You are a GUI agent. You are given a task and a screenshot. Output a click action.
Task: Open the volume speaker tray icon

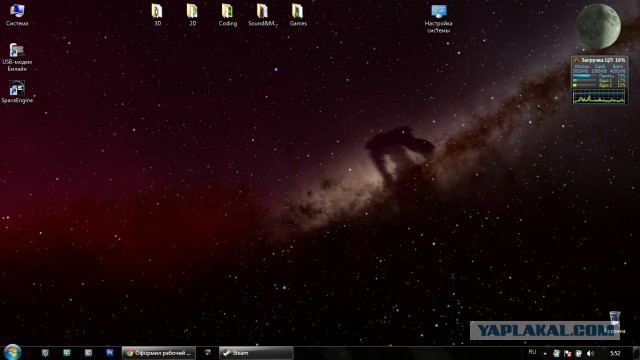coord(590,353)
